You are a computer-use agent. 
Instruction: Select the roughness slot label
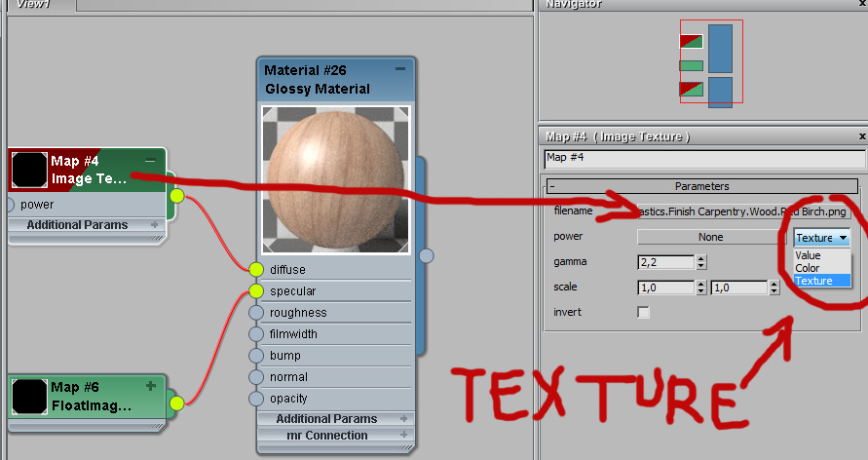(x=298, y=313)
